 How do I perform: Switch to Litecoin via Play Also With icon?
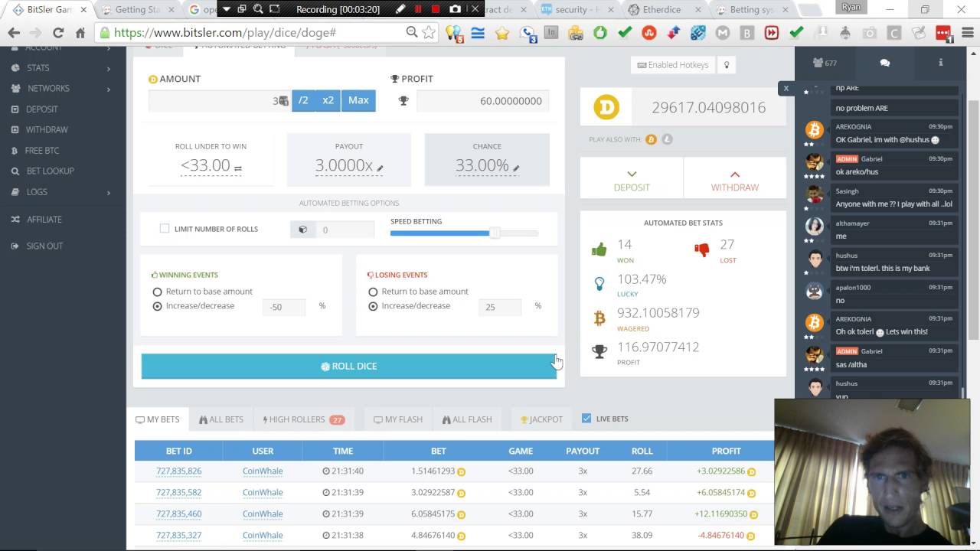point(667,139)
